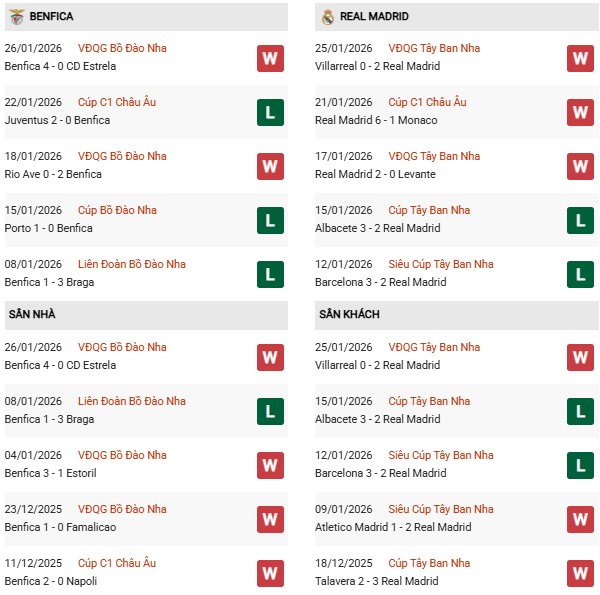Select the SÂN NHÀ section header
Screen dimensions: 600x595
[32, 314]
